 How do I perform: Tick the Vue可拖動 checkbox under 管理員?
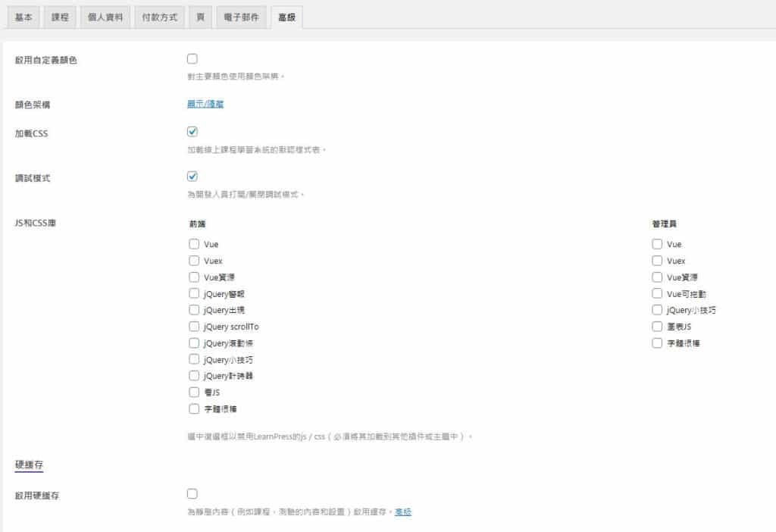click(x=657, y=293)
